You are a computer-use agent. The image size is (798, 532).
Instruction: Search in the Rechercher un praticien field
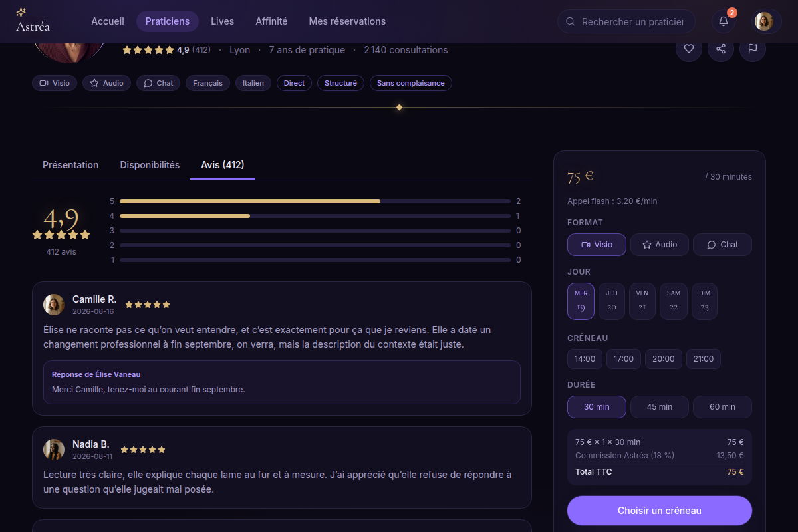coord(626,21)
